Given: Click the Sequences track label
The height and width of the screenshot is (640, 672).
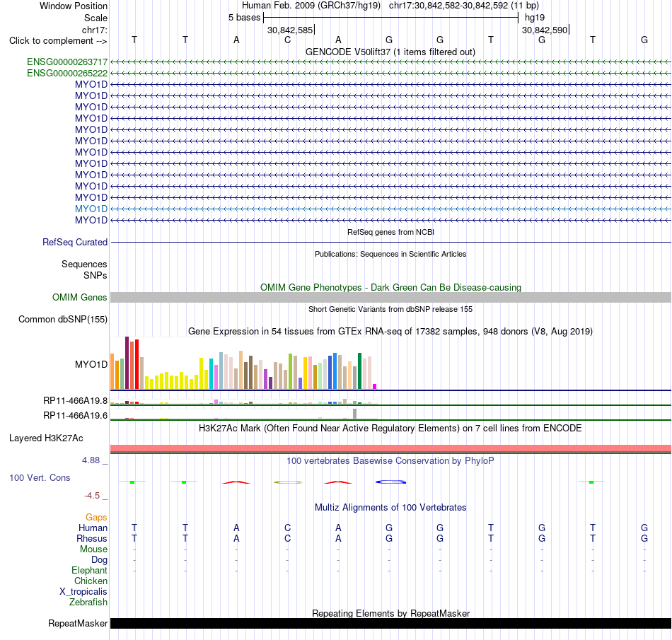Looking at the screenshot, I should (84, 264).
